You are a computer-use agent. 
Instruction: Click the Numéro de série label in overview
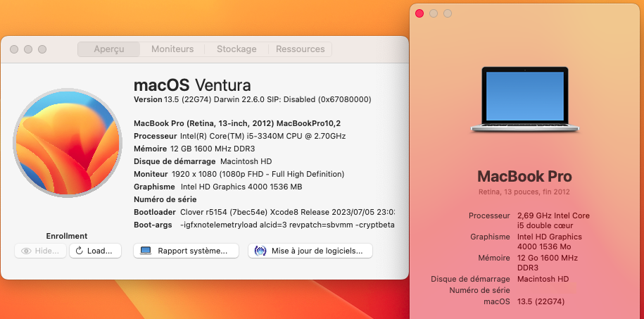tap(165, 199)
